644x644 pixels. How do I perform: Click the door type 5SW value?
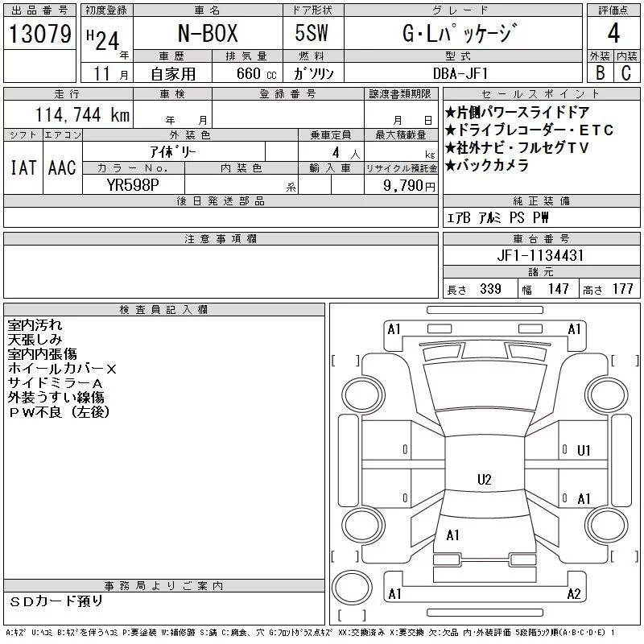pyautogui.click(x=312, y=33)
